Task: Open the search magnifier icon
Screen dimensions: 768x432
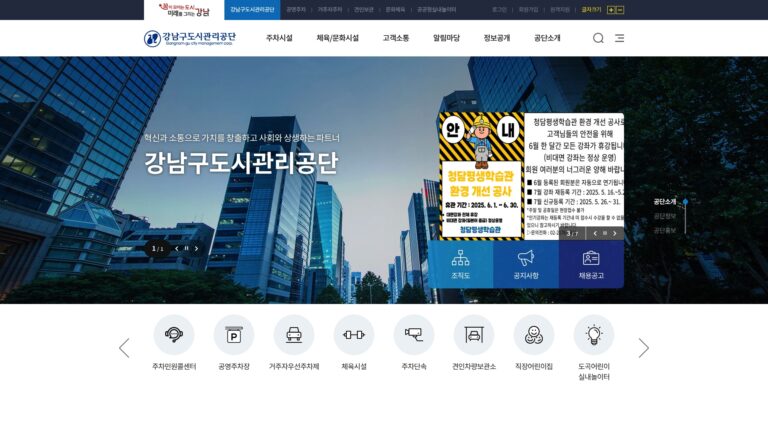Action: pos(598,38)
